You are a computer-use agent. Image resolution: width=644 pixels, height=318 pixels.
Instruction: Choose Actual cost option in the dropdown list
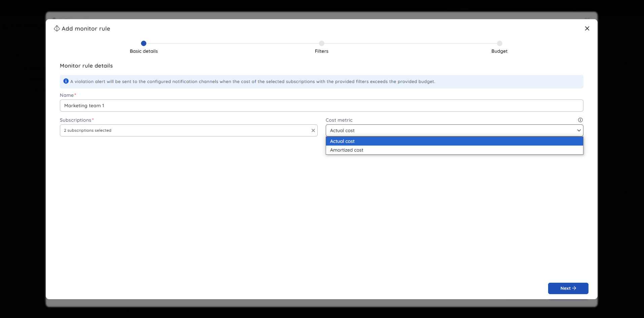454,141
